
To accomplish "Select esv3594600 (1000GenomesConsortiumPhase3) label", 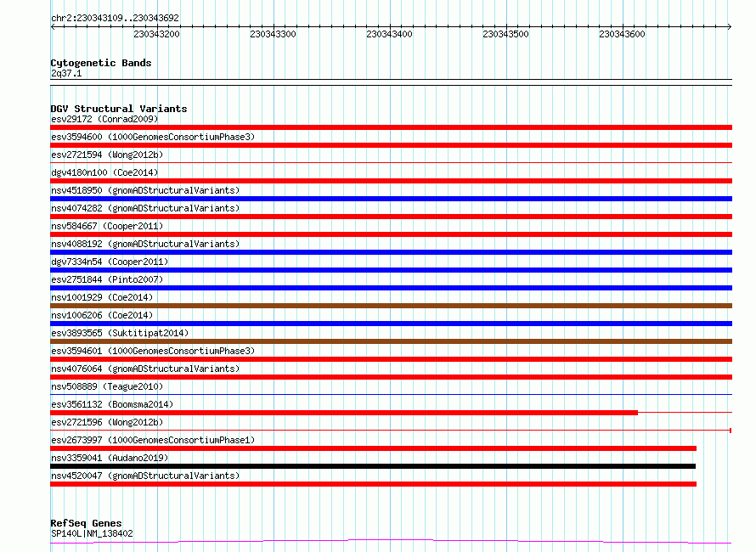I will [x=153, y=137].
